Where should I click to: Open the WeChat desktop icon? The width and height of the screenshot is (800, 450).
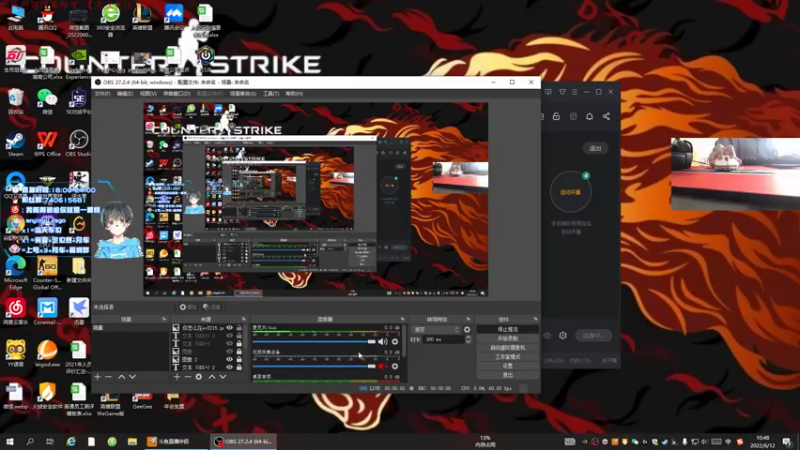(x=47, y=101)
